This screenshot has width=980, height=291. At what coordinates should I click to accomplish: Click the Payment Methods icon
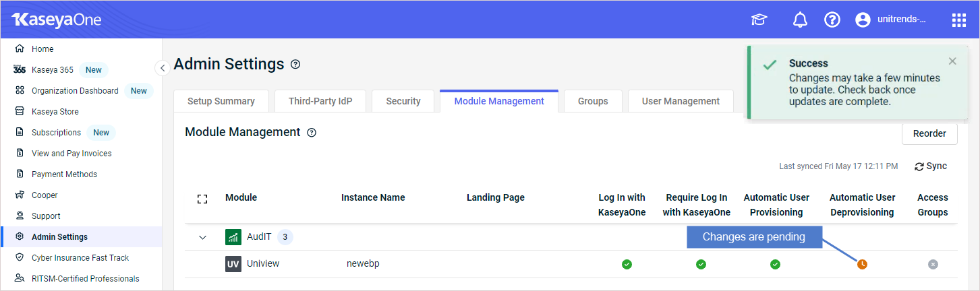(20, 174)
